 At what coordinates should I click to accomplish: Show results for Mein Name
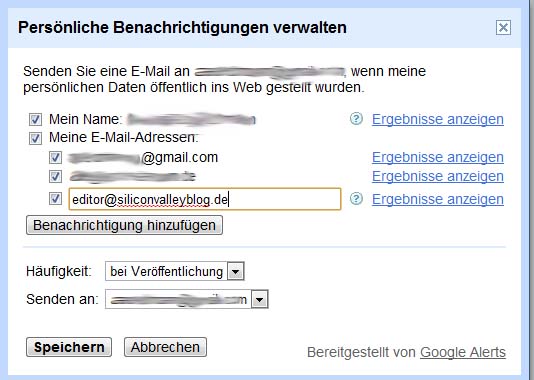pyautogui.click(x=438, y=119)
